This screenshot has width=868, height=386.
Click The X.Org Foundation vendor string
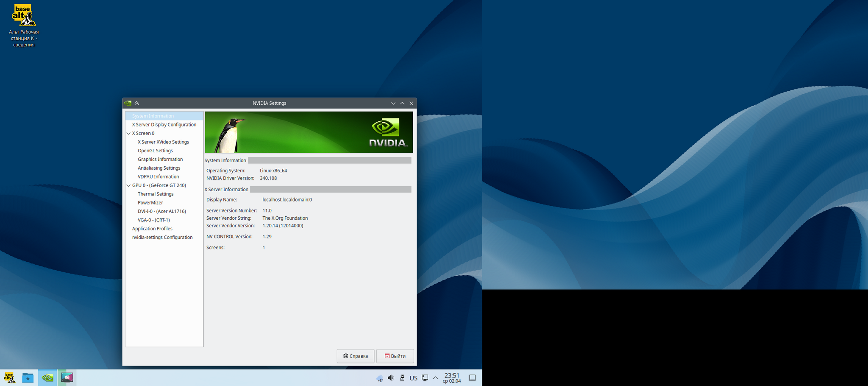tap(285, 218)
